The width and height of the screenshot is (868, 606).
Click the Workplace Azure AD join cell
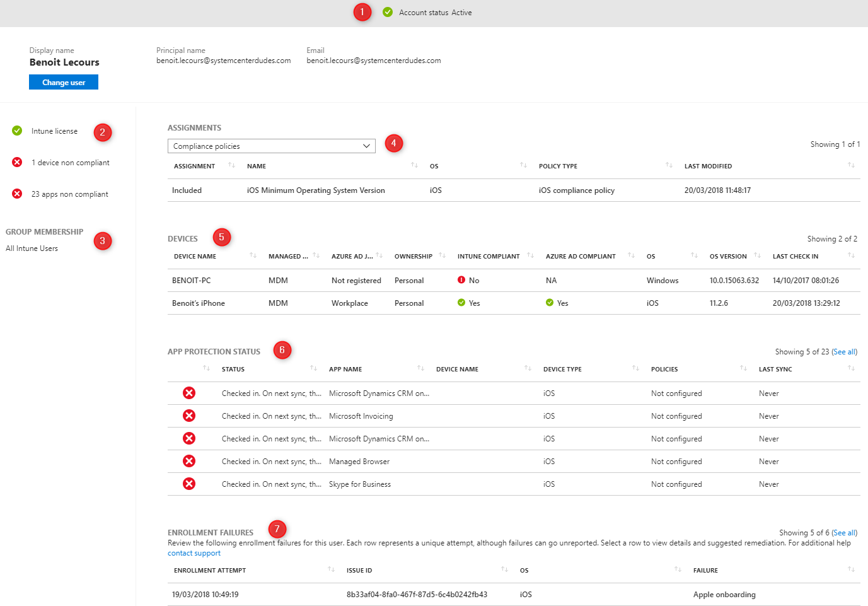350,303
